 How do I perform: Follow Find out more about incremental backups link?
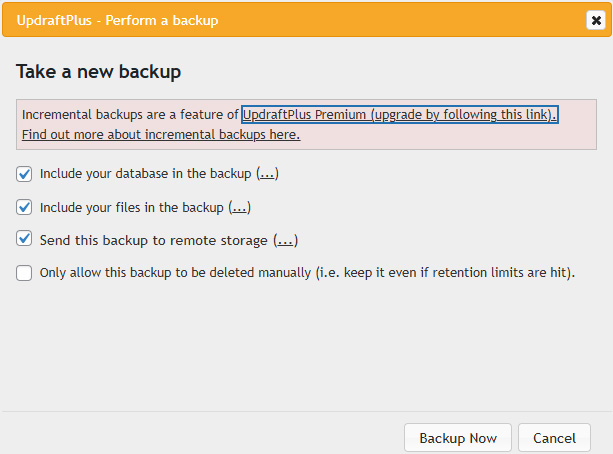pos(160,134)
